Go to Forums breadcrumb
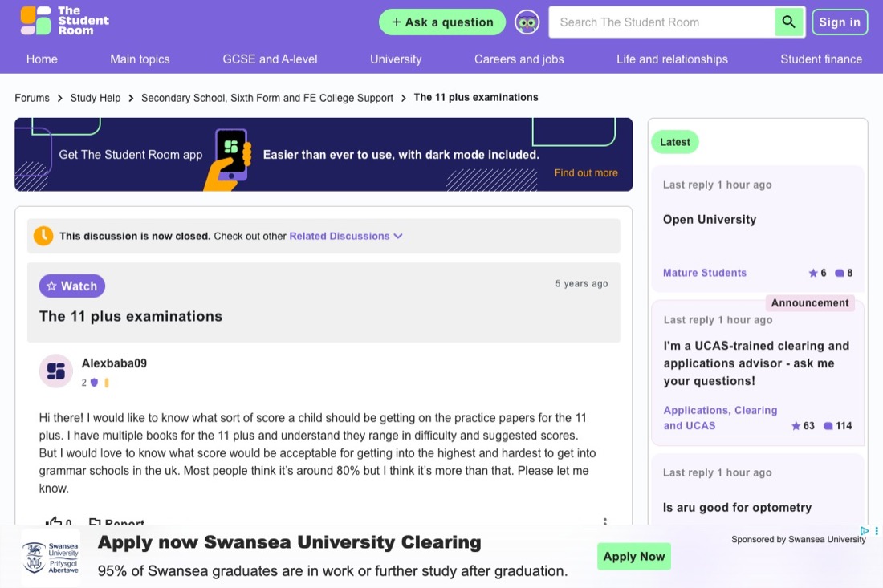This screenshot has height=588, width=883. pos(32,98)
